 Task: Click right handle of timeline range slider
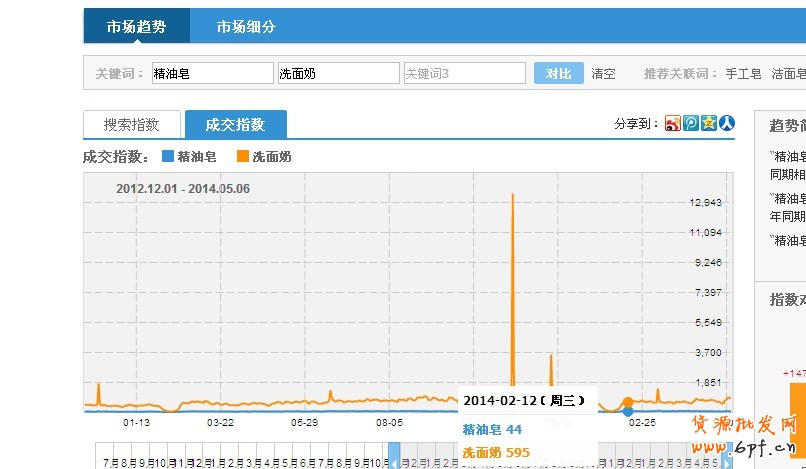[x=727, y=460]
